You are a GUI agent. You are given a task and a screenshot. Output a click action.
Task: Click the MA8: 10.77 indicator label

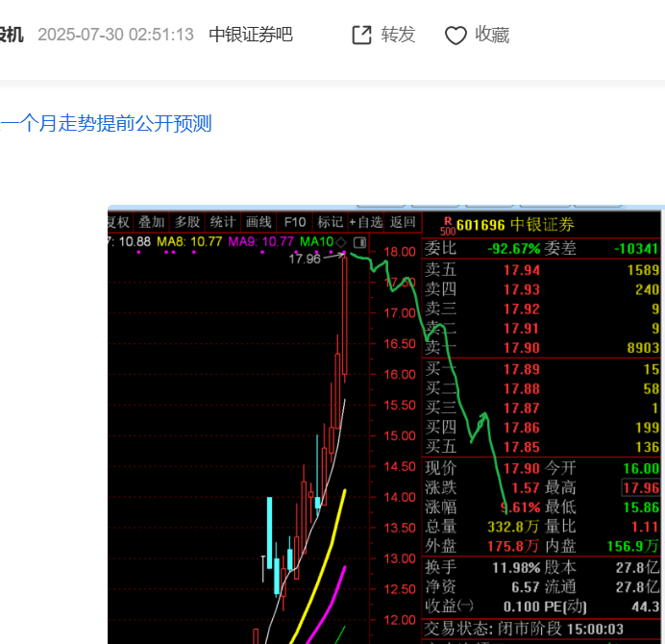coord(189,242)
